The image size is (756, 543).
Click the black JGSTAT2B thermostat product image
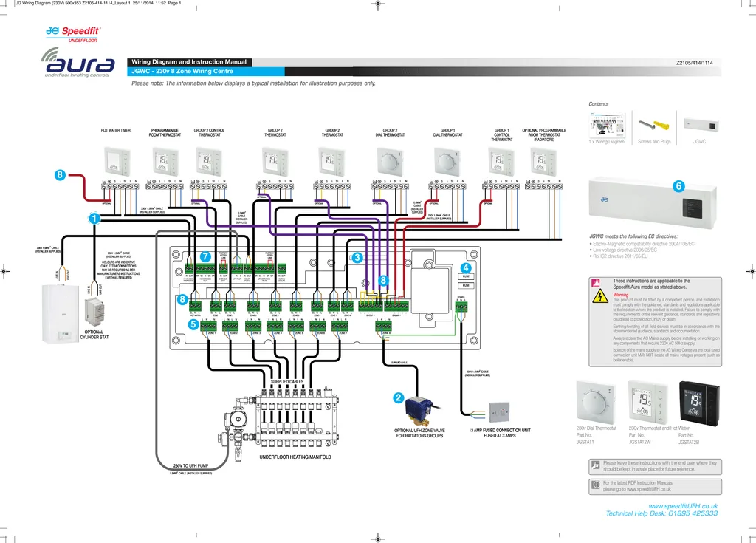point(699,402)
